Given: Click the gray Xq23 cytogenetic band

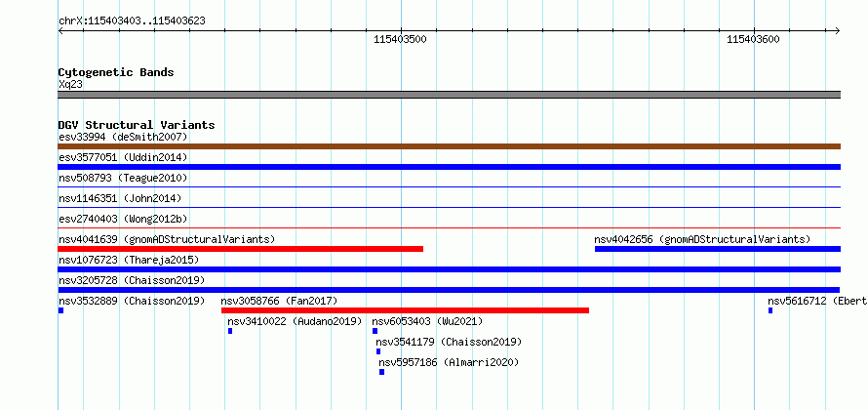Looking at the screenshot, I should pyautogui.click(x=449, y=95).
